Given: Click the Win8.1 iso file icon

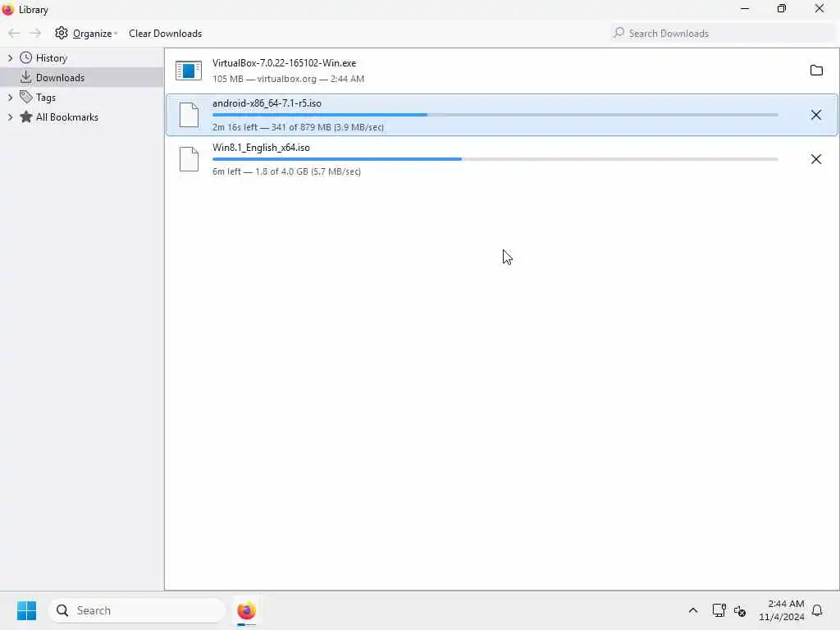Looking at the screenshot, I should click(x=189, y=159).
